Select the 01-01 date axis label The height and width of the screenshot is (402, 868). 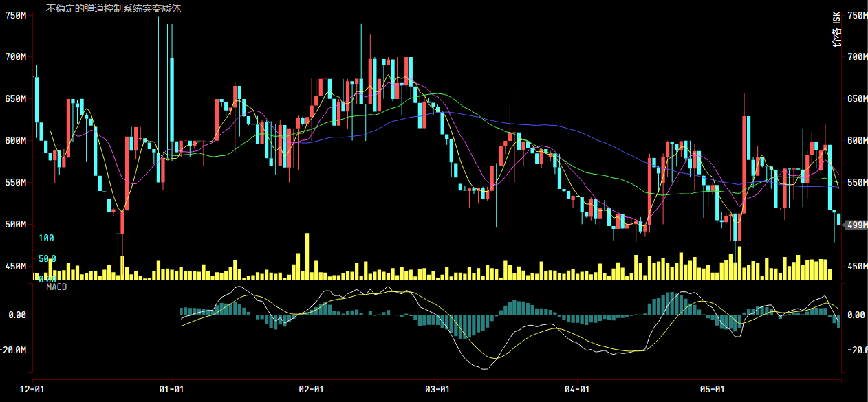[x=170, y=389]
